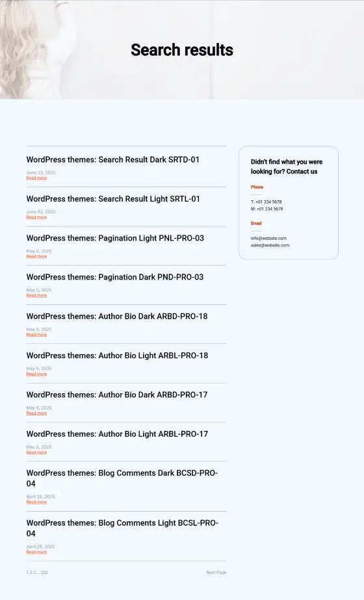Click Read more under Author Bio Light ARBL-PRO-18
Viewport: 364px width, 600px height.
(37, 374)
